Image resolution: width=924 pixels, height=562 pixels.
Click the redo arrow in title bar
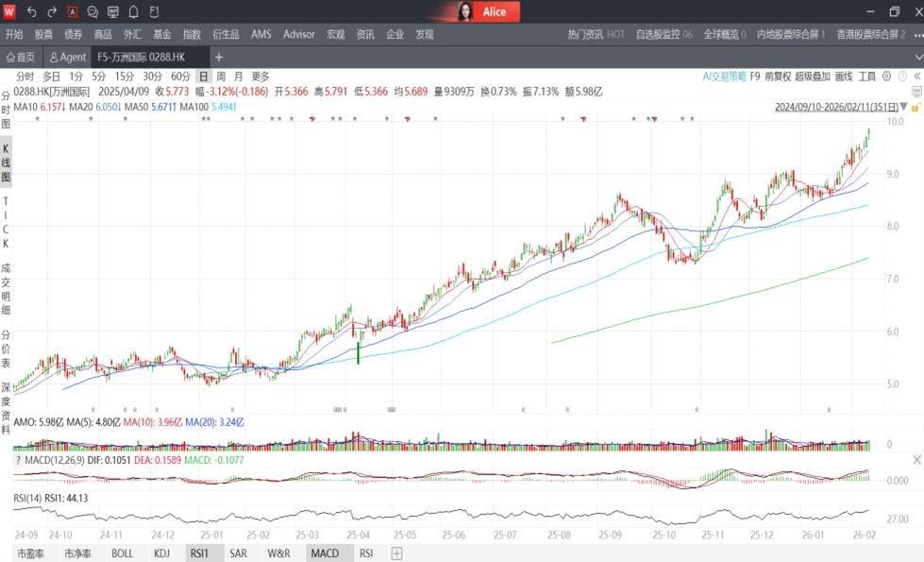point(52,12)
